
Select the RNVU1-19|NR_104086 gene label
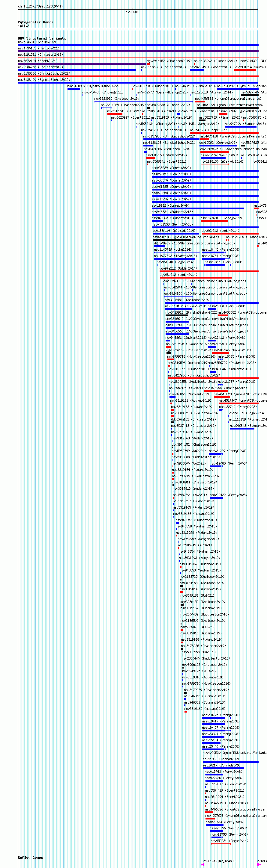coord(219,861)
